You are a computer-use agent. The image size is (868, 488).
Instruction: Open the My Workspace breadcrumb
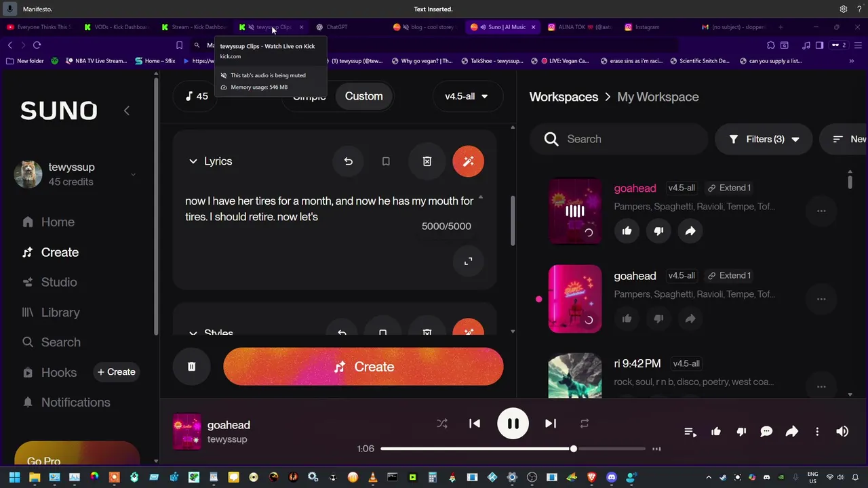[658, 97]
